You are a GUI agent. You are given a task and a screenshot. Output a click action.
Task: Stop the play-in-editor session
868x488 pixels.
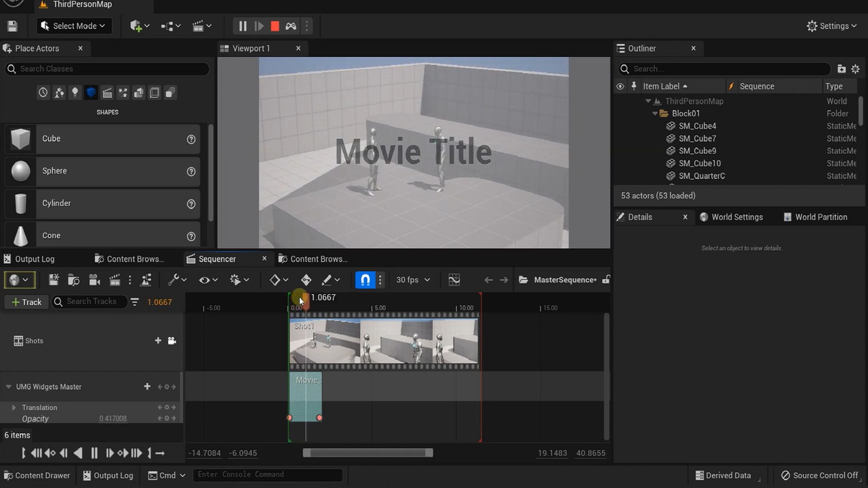[x=275, y=26]
